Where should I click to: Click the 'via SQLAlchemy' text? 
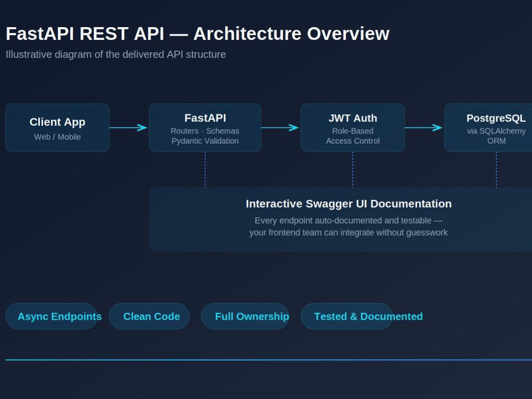click(496, 131)
